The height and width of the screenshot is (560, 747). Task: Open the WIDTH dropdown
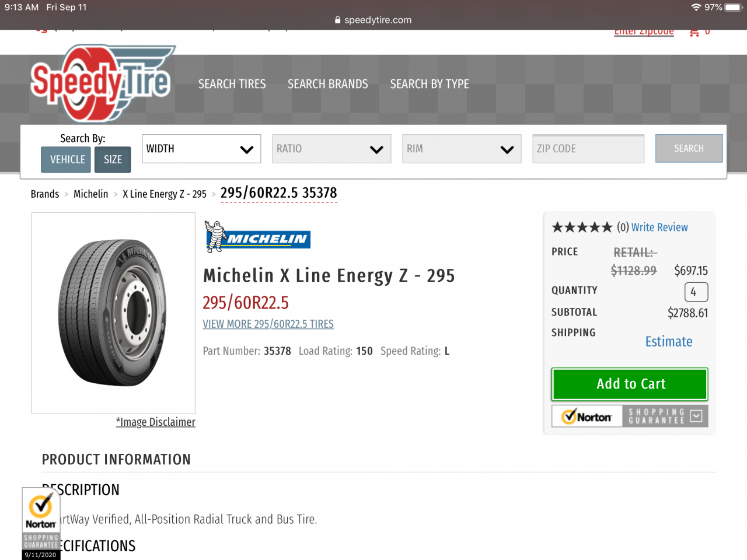coord(201,149)
